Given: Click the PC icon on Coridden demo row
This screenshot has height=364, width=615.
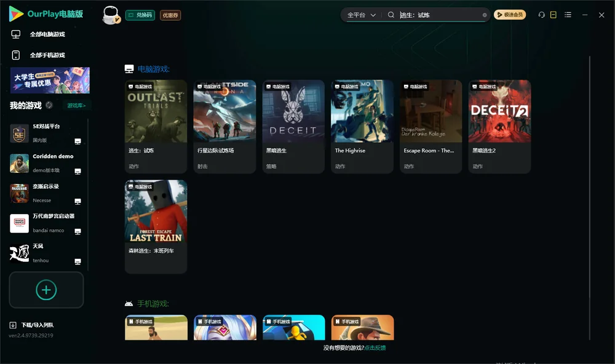Looking at the screenshot, I should (77, 172).
